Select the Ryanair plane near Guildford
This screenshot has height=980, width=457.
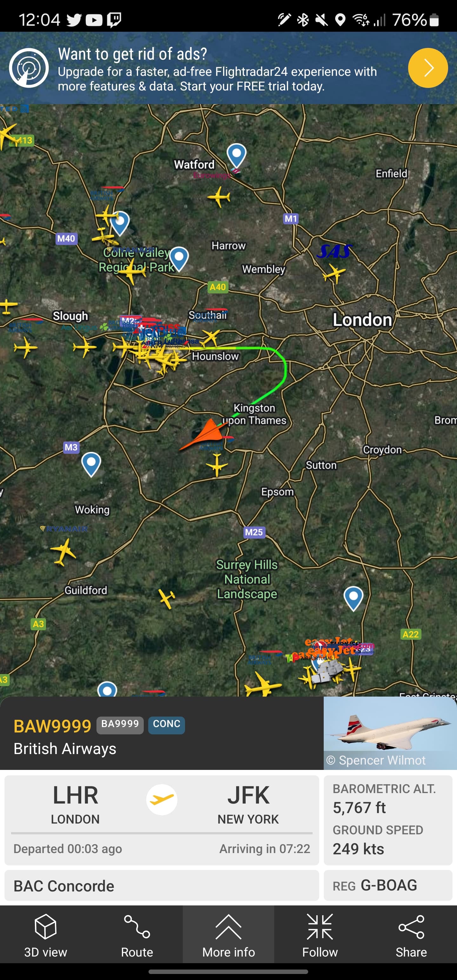[x=63, y=552]
